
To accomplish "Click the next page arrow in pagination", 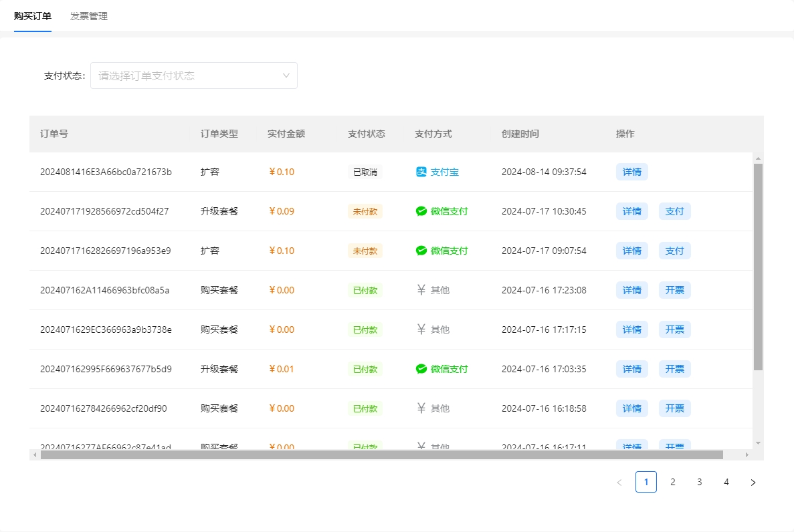I will click(753, 482).
